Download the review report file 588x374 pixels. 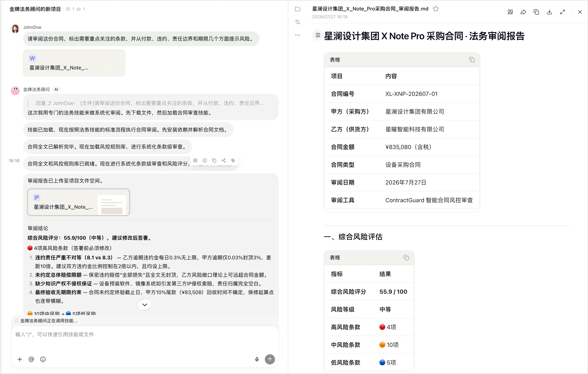549,12
